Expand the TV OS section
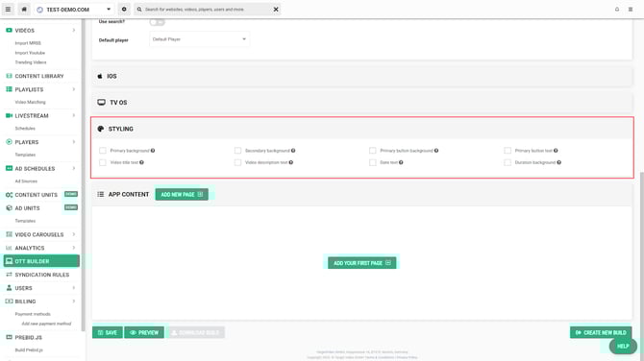644x361 pixels. pos(361,103)
